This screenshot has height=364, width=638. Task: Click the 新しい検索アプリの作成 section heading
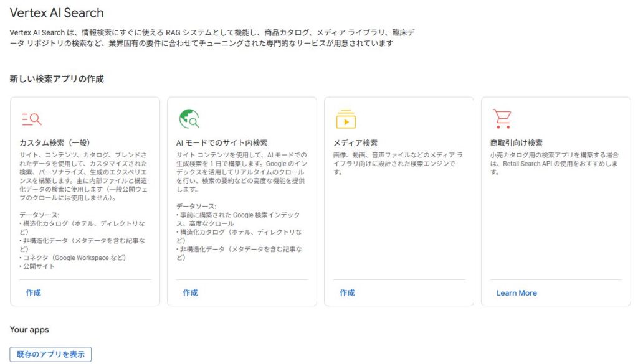(57, 79)
